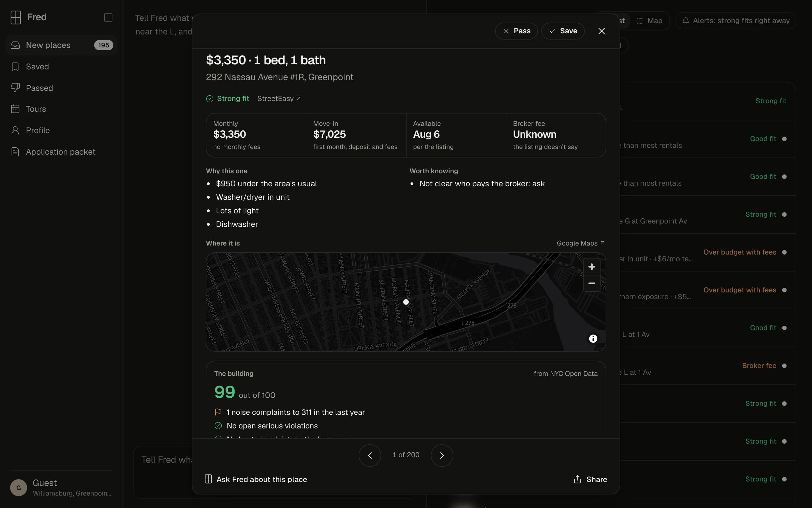Viewport: 812px width, 508px height.
Task: Go to next listing arrow
Action: 442,455
